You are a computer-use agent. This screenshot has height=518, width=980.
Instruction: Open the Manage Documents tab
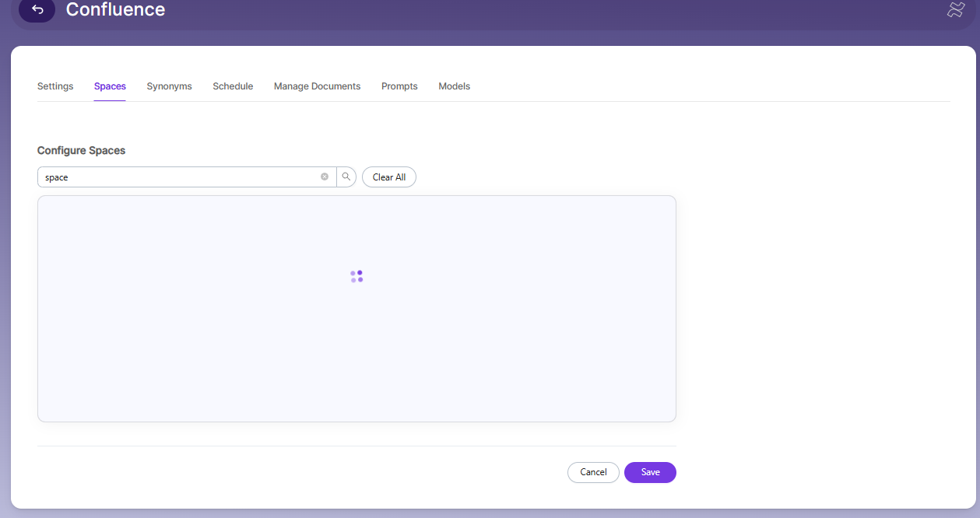coord(317,86)
